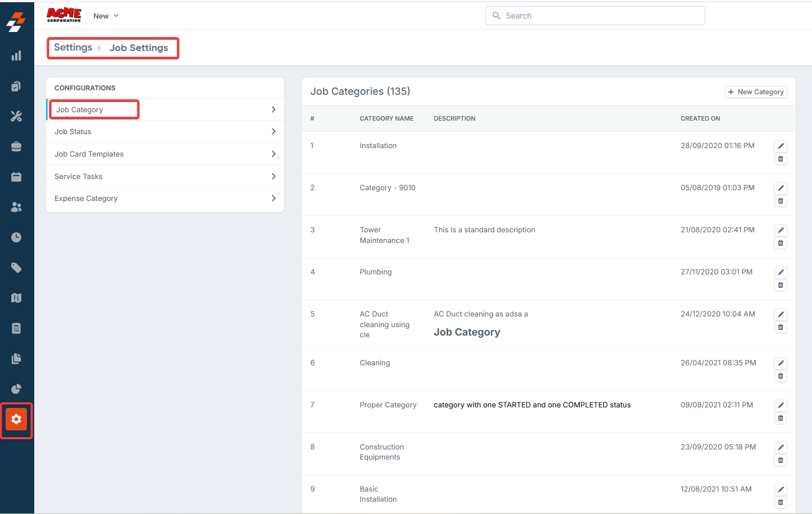The height and width of the screenshot is (514, 812).
Task: Click the clock timesheet sidebar icon
Action: coord(16,237)
